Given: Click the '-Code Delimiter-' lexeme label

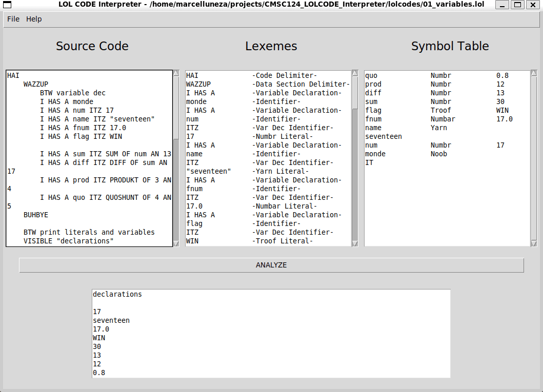Looking at the screenshot, I should point(284,75).
